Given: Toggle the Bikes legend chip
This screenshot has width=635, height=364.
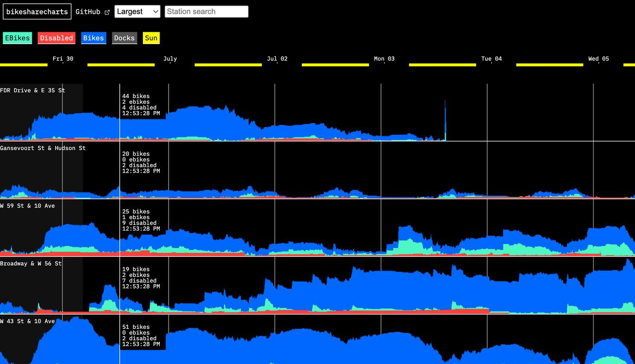Looking at the screenshot, I should (x=93, y=38).
